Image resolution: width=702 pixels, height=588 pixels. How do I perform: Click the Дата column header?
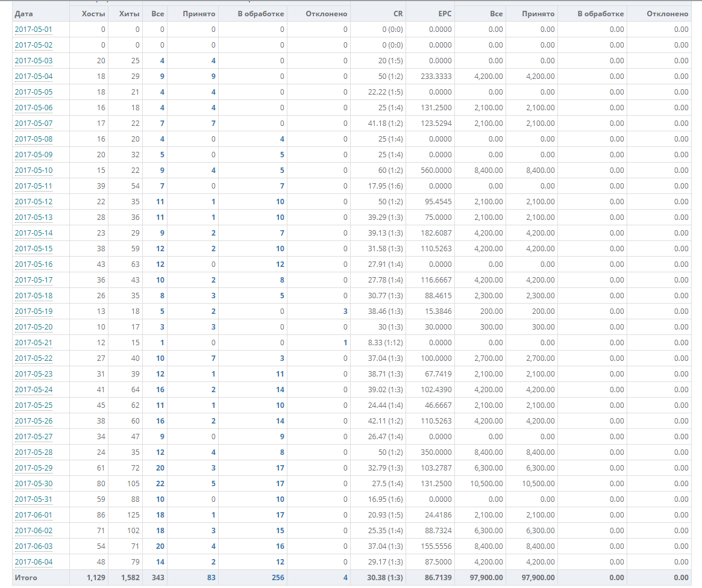coord(24,14)
